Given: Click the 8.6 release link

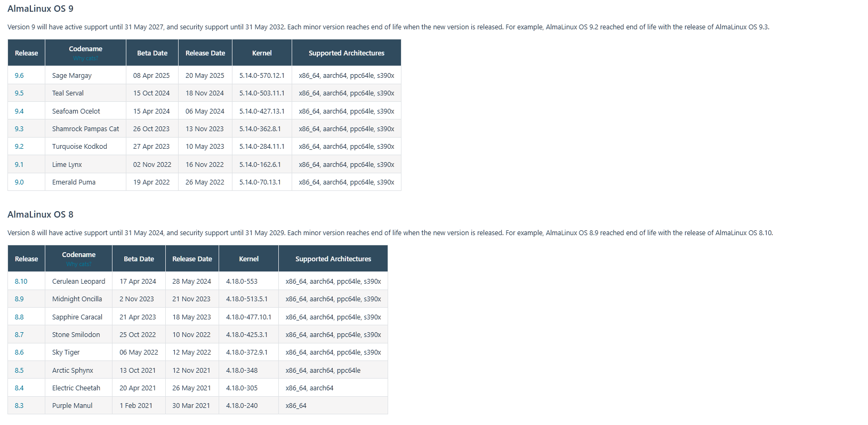Looking at the screenshot, I should pos(19,352).
